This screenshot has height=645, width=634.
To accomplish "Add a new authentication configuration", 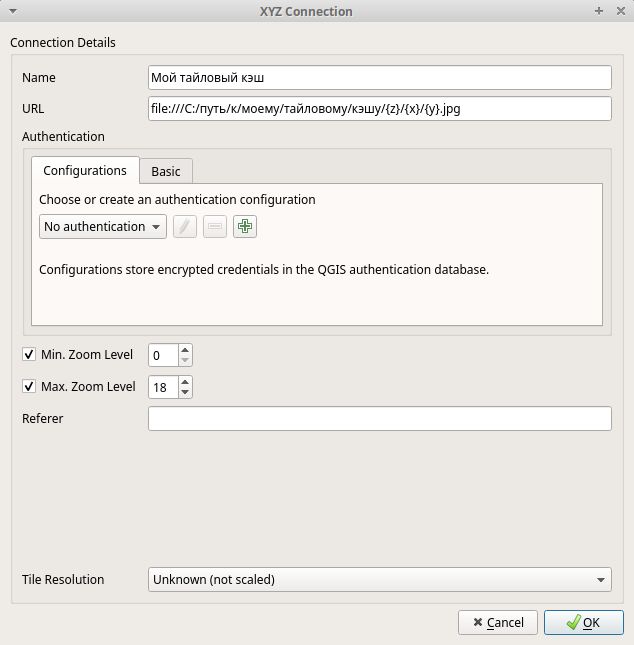I will click(x=244, y=227).
